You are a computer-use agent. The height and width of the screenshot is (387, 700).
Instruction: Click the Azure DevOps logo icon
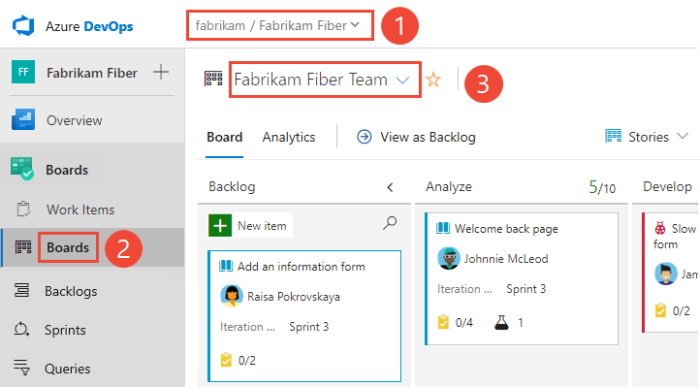23,26
